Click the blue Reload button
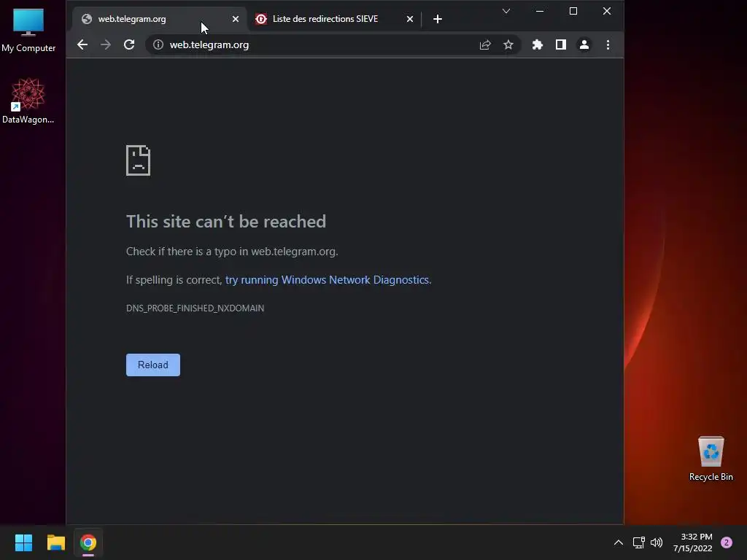Screen dimensions: 747x560 pos(153,365)
